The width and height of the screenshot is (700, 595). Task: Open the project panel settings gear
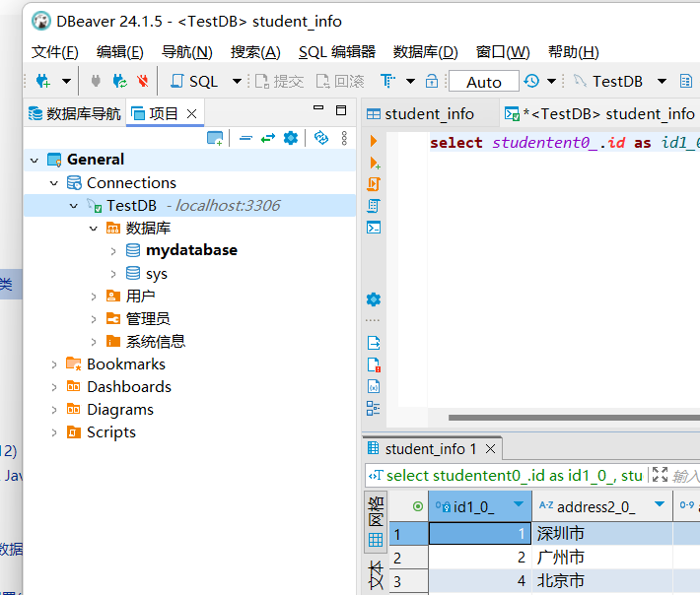pyautogui.click(x=291, y=138)
